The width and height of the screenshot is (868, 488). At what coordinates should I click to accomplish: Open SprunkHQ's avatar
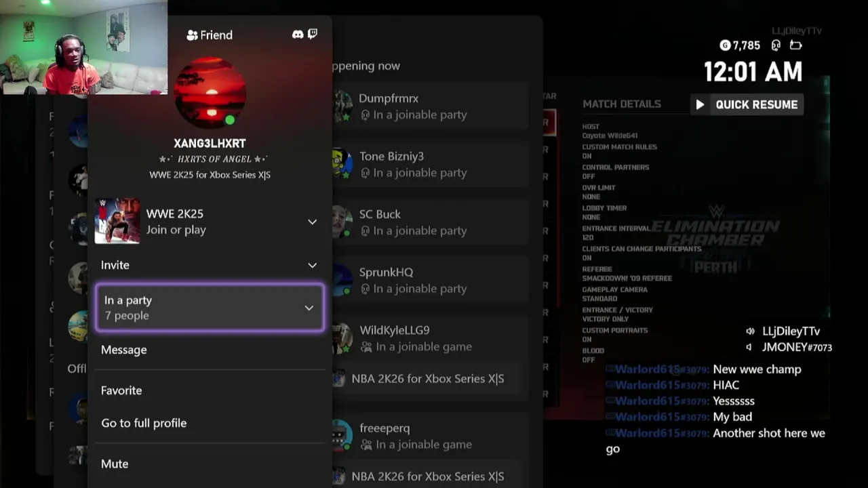[x=342, y=280]
